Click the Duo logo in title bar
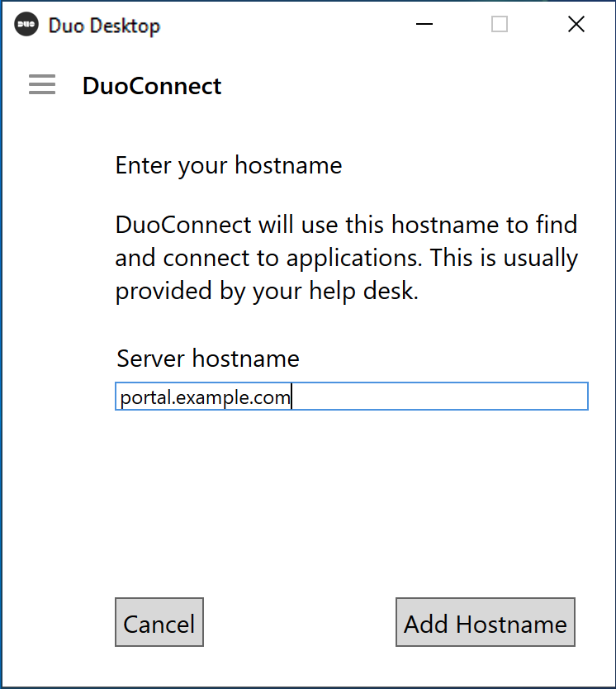616x689 pixels. click(26, 25)
